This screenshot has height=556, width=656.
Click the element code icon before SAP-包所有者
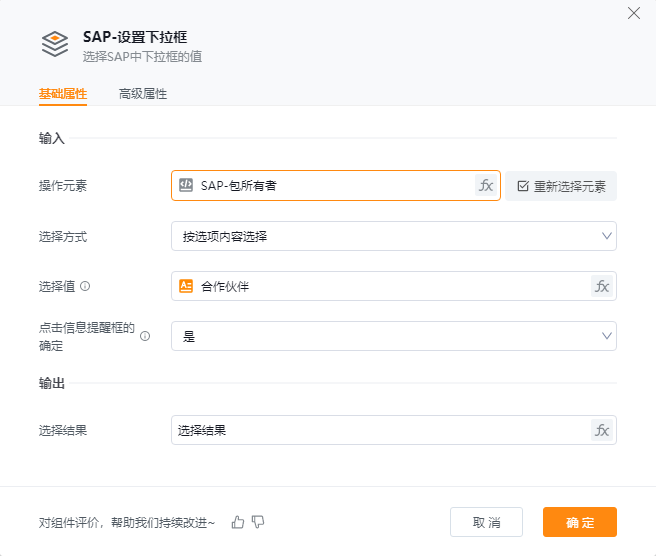point(186,185)
